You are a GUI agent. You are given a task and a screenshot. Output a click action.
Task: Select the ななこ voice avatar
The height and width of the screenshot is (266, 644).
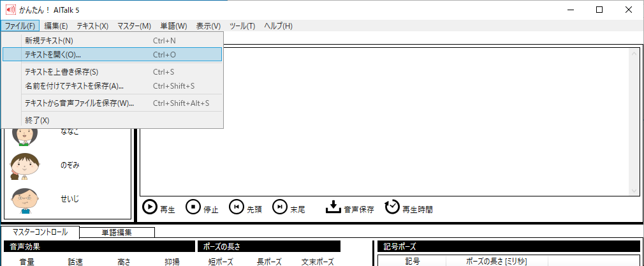tap(25, 137)
